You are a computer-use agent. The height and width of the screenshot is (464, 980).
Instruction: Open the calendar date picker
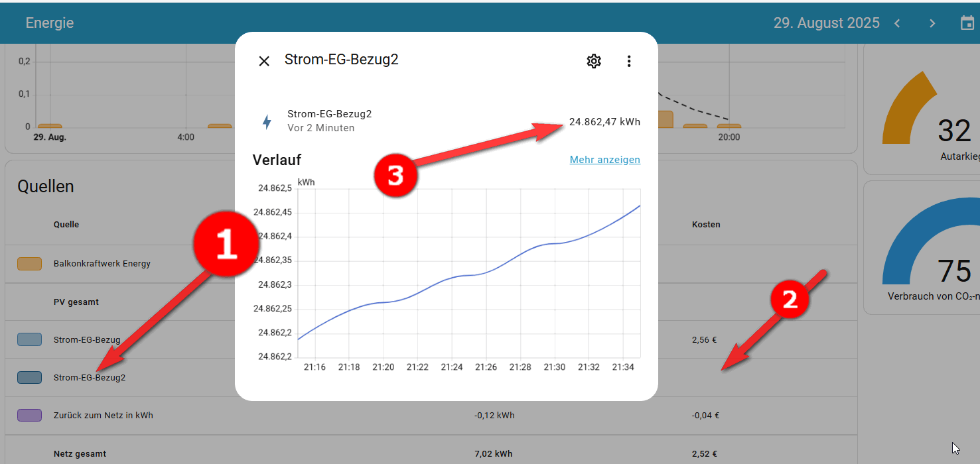967,23
